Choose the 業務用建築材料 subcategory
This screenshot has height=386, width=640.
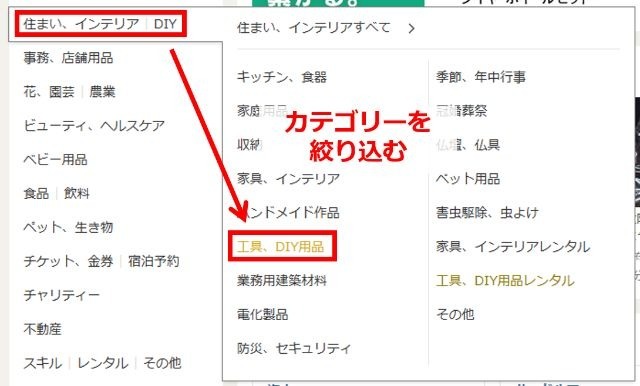(x=282, y=280)
